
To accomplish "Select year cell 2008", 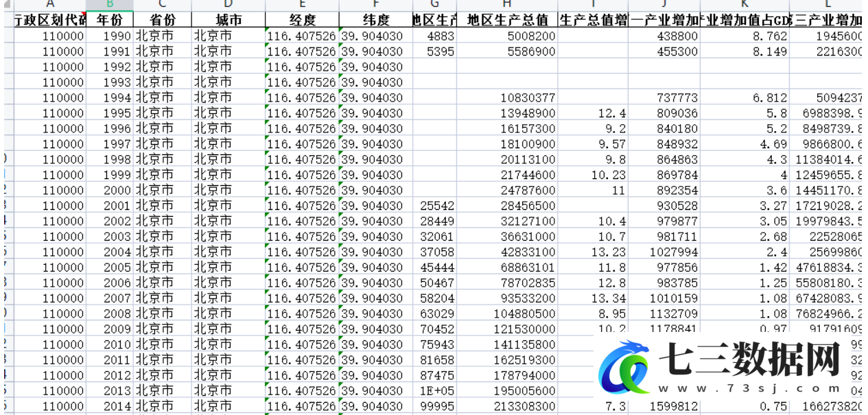I will point(110,313).
